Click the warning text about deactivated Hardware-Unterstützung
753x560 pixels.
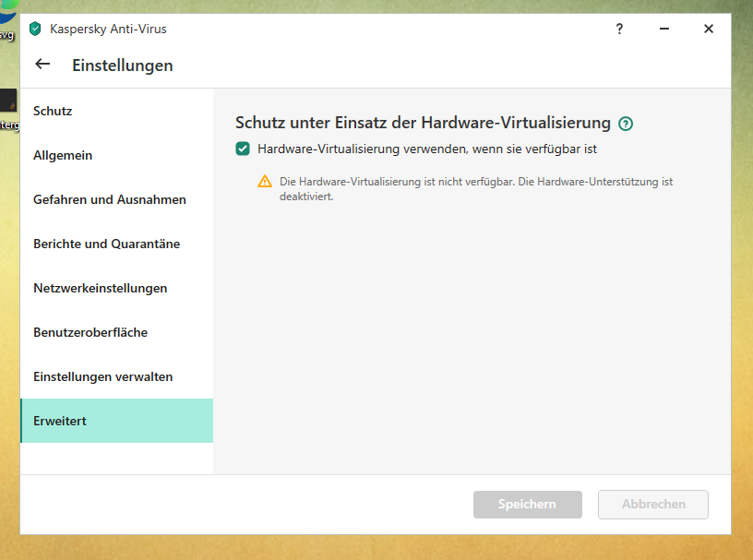pyautogui.click(x=476, y=189)
